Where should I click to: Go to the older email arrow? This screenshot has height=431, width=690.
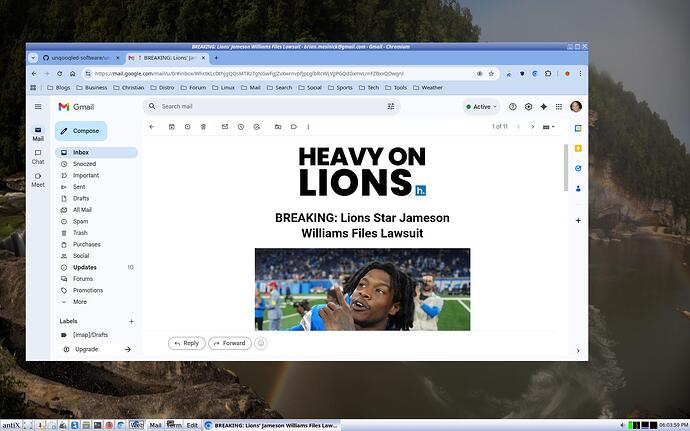(x=532, y=127)
